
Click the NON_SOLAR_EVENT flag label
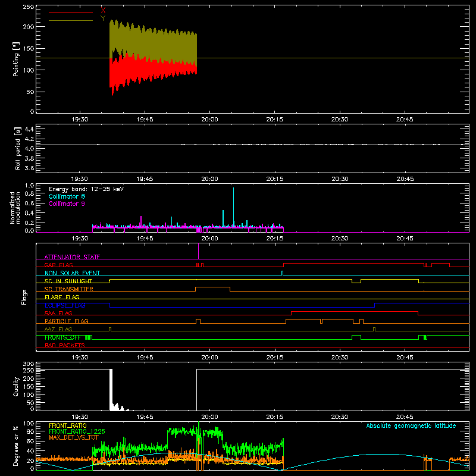tap(72, 273)
